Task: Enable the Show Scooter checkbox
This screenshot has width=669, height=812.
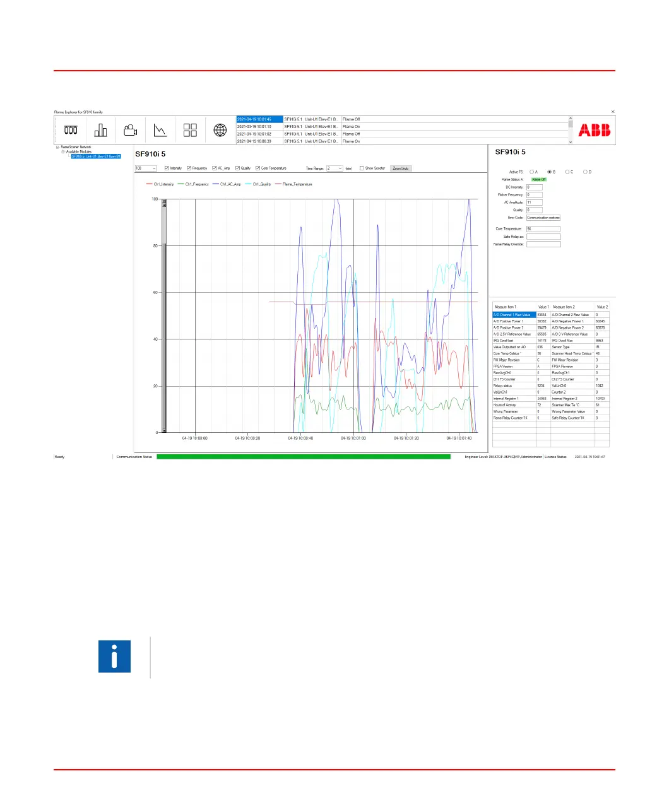Action: click(x=362, y=168)
